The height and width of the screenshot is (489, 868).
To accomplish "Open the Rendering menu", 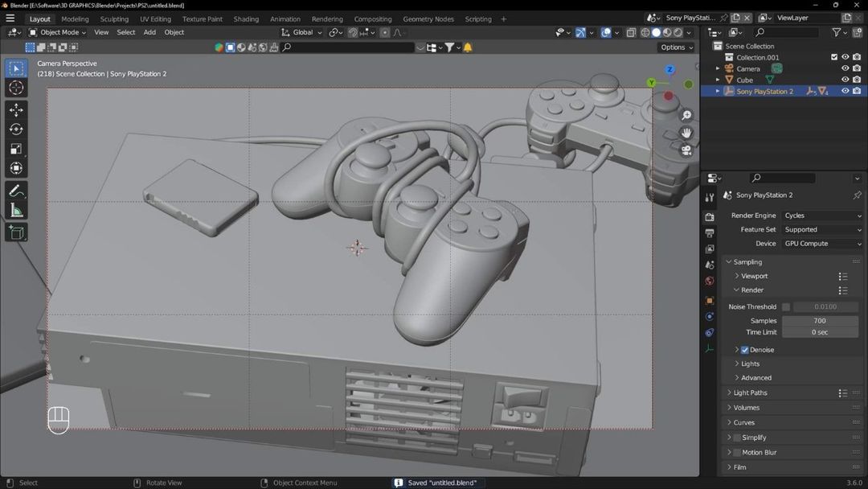I will [327, 18].
